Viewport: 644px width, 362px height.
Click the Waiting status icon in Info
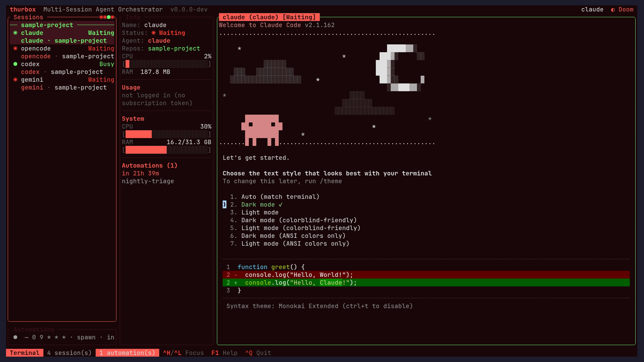point(153,33)
